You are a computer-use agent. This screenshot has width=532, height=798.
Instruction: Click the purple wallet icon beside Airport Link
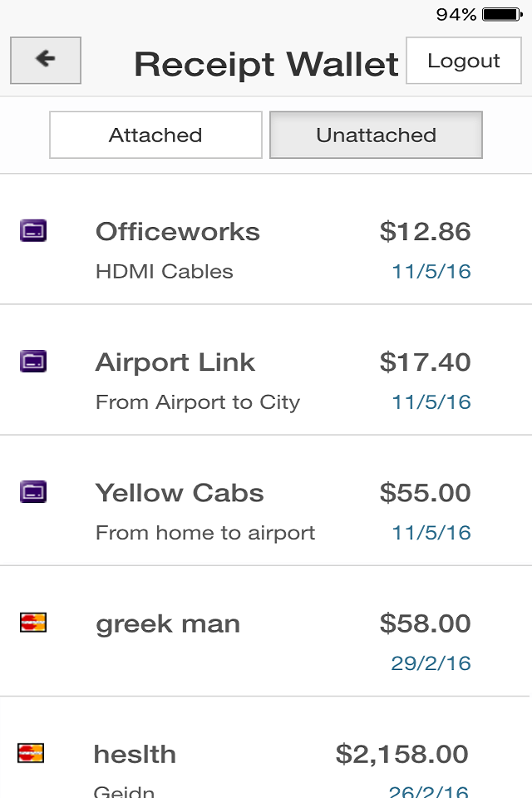pos(33,362)
